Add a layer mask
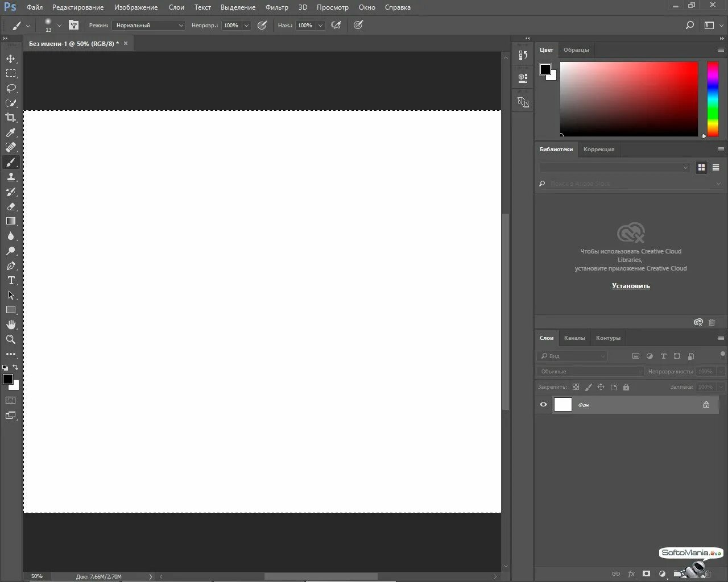 click(x=646, y=574)
